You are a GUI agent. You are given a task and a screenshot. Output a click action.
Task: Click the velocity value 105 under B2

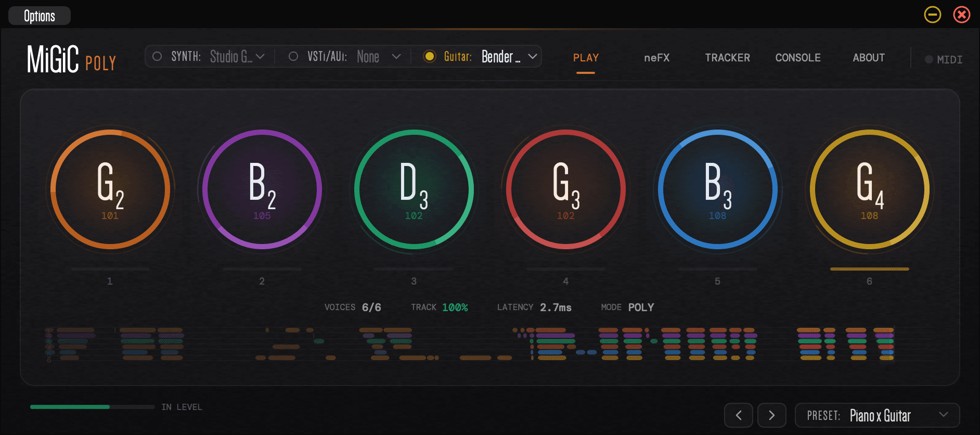click(262, 216)
